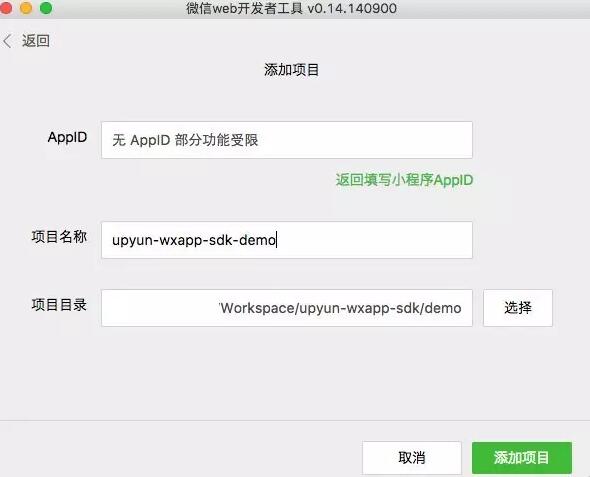The height and width of the screenshot is (477, 590).
Task: Click the 项目目录 field label
Action: [x=59, y=305]
